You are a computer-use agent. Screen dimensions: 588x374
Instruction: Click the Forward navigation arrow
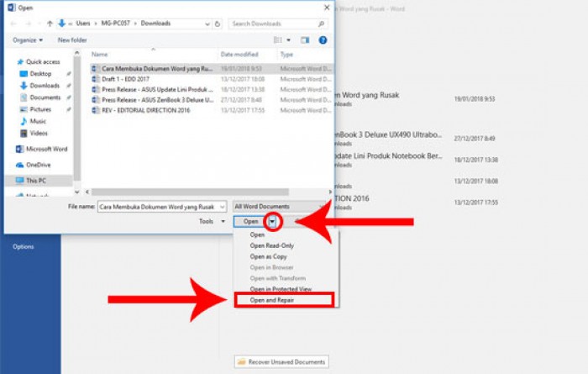coord(28,24)
